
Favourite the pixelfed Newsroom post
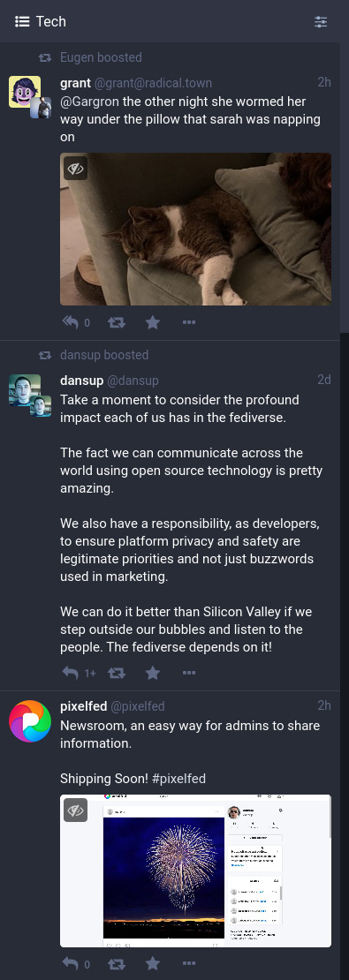tap(153, 964)
